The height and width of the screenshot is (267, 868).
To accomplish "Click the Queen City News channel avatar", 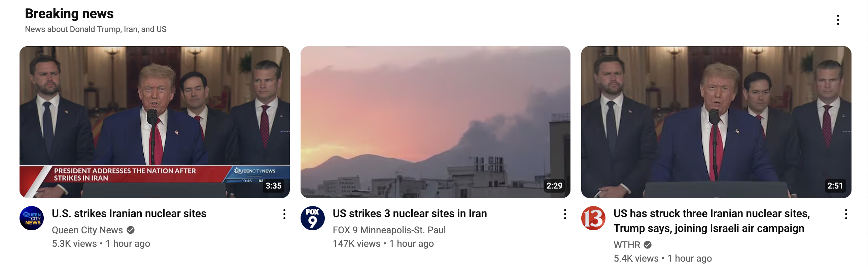I will tap(32, 218).
